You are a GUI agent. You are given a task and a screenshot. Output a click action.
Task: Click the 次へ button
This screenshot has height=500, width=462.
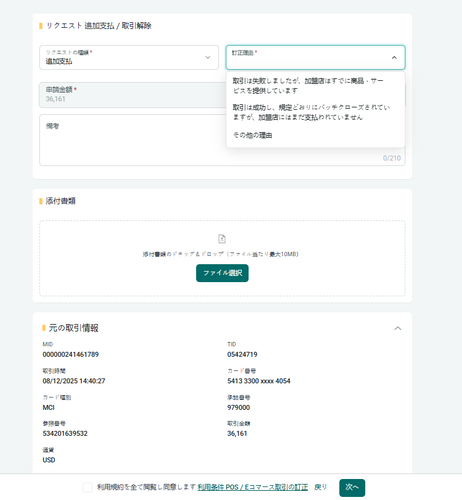click(x=352, y=488)
